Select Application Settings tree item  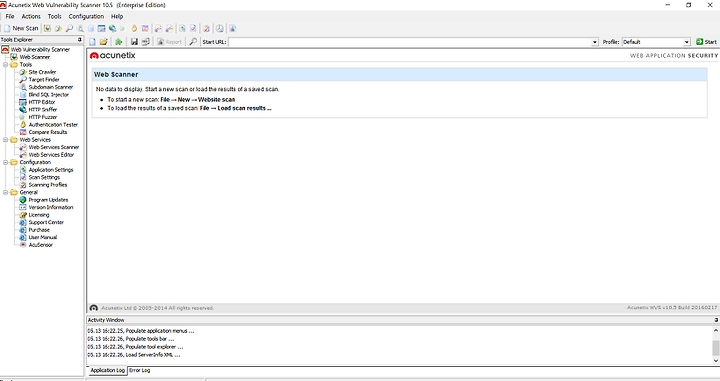click(x=51, y=169)
